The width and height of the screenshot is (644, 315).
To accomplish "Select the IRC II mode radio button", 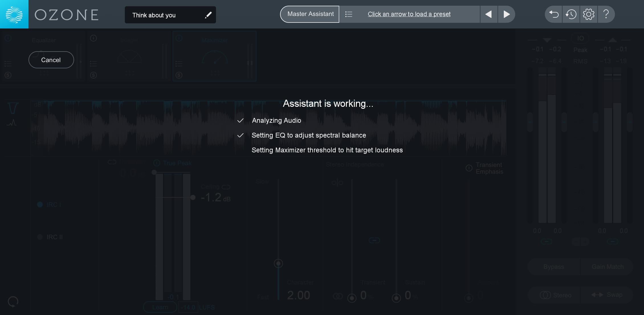I will (x=40, y=237).
